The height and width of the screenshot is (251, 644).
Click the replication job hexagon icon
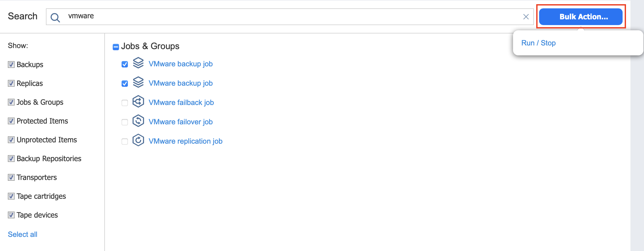138,140
